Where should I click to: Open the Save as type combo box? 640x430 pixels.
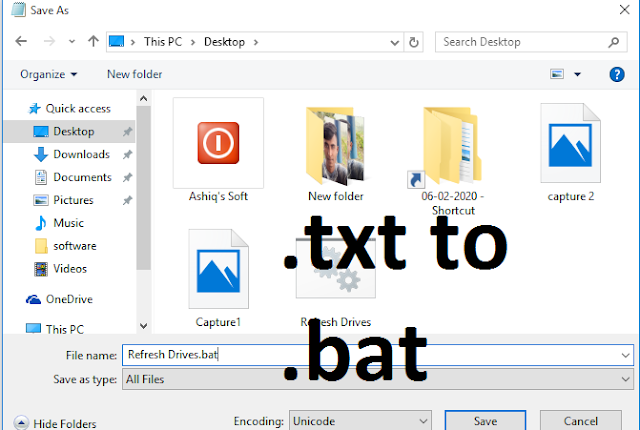point(378,379)
